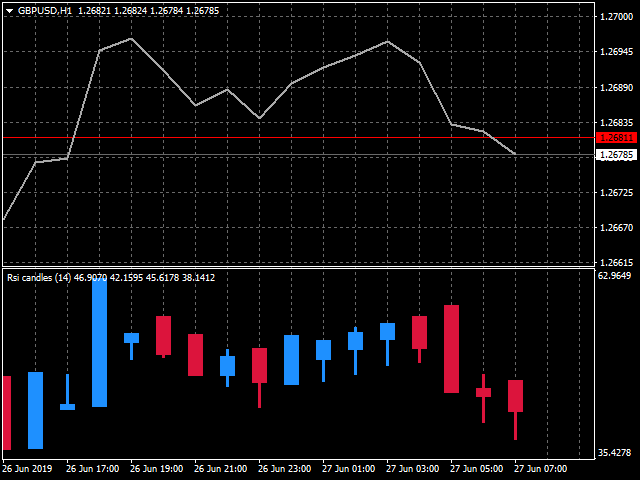Click the final point of the price line
Screen dimensions: 640x480
pos(515,154)
